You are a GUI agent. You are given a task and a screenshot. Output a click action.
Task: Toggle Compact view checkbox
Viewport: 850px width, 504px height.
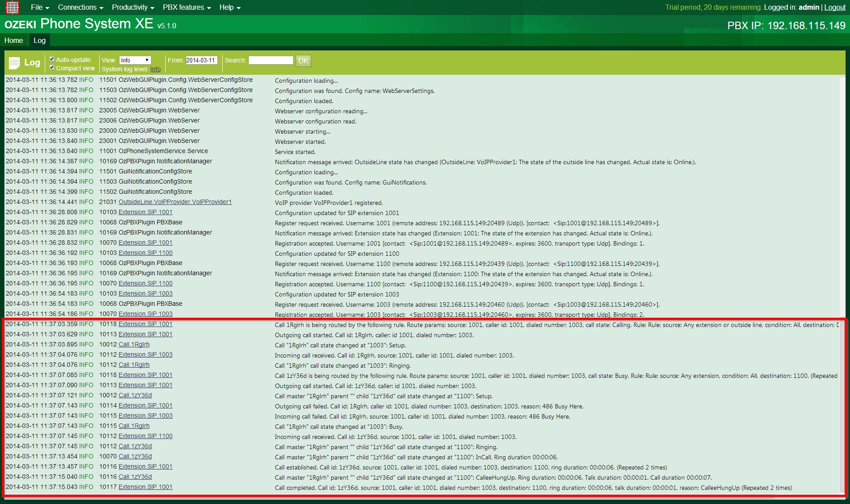[x=53, y=68]
